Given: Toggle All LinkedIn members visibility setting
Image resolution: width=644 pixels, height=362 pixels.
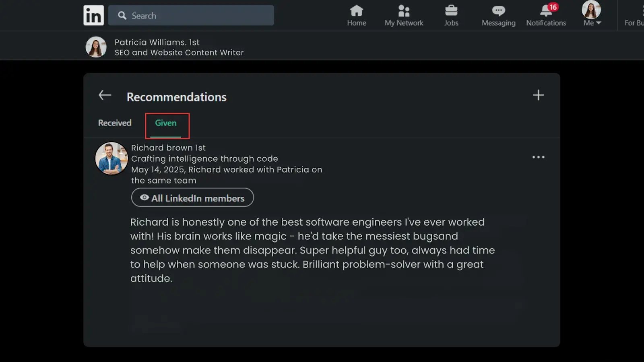Looking at the screenshot, I should coord(192,198).
